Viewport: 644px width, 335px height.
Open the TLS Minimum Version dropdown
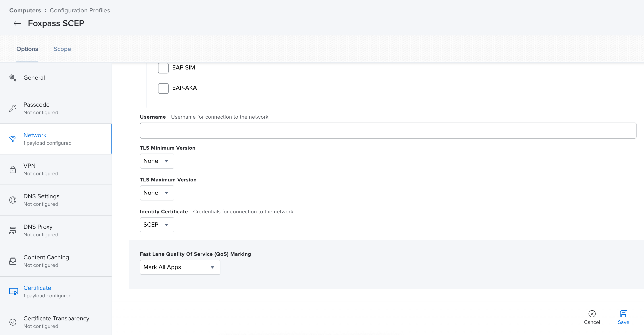pyautogui.click(x=157, y=161)
